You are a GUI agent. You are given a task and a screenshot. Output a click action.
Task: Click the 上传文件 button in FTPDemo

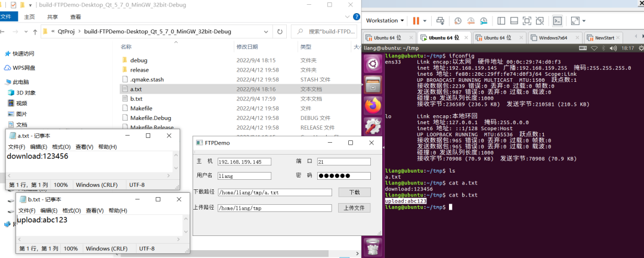[x=354, y=208]
